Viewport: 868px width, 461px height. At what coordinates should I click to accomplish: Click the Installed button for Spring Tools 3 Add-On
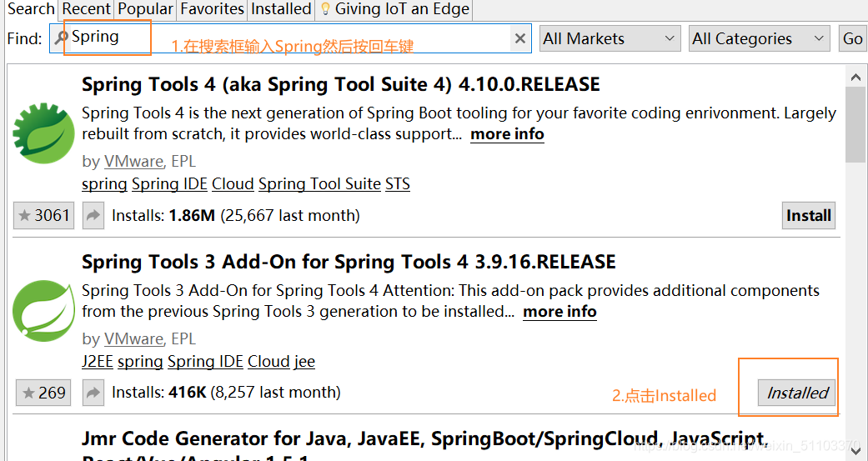coord(796,393)
